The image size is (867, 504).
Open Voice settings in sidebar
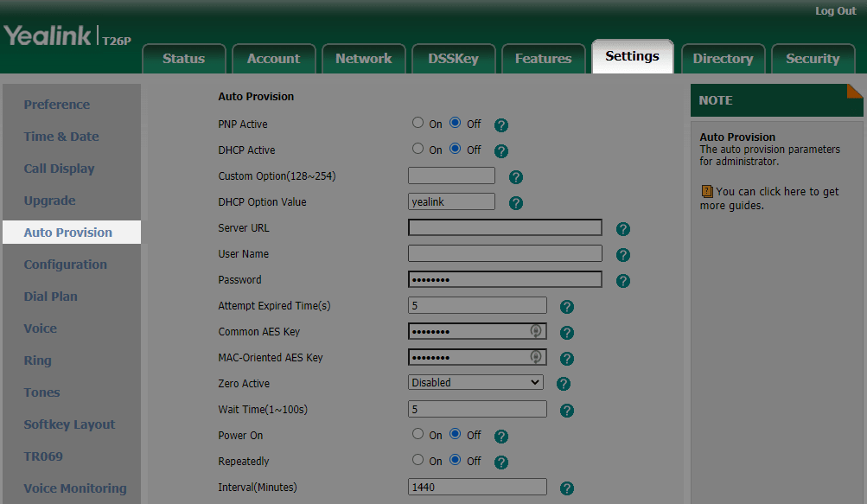tap(41, 329)
